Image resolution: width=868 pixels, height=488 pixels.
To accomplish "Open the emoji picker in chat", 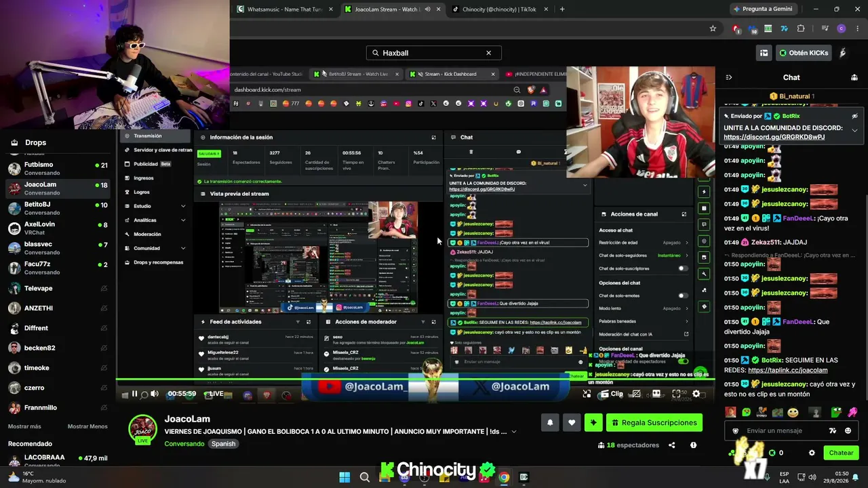I will click(848, 430).
